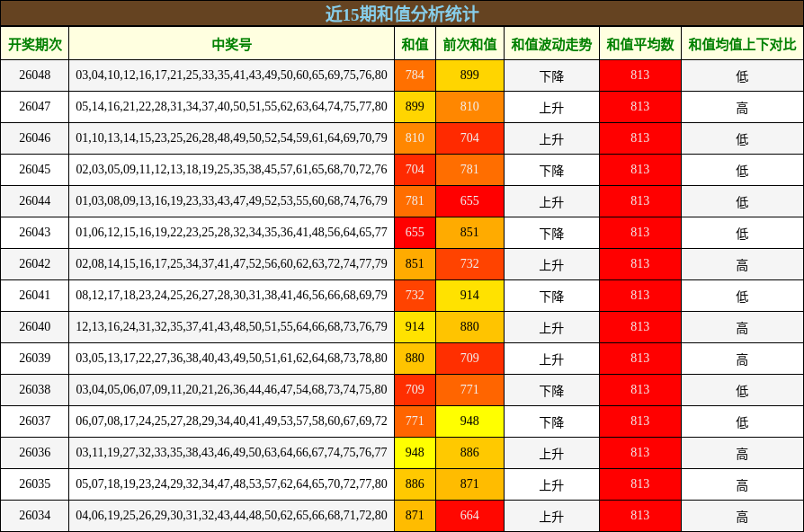804x532 pixels.
Task: Select the 开奖期次 column header
Action: (35, 44)
